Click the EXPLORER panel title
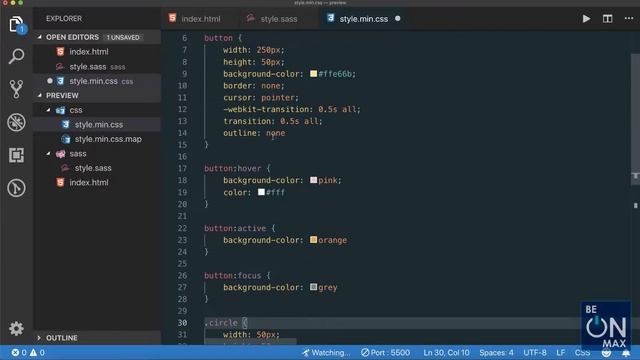Screen dimensions: 640x360 pyautogui.click(x=64, y=19)
